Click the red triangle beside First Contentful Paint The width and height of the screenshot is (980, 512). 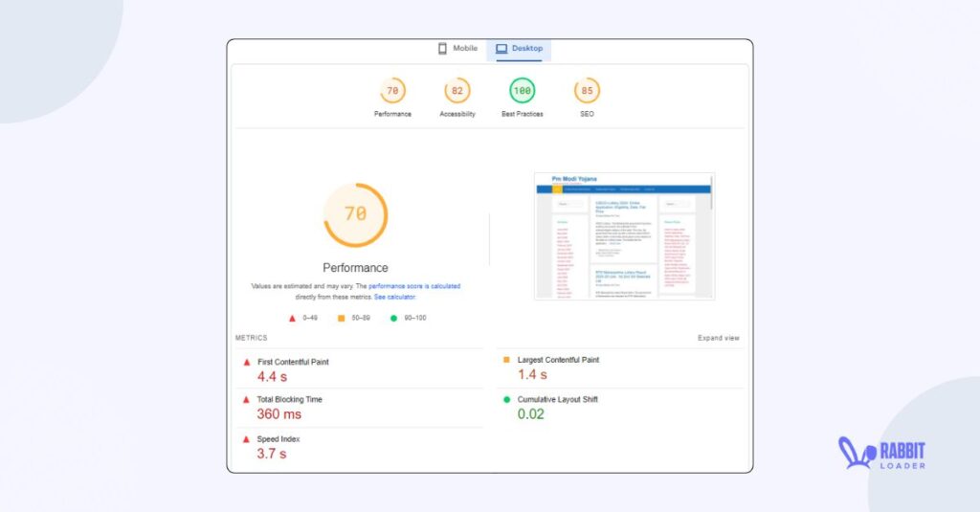(x=246, y=362)
